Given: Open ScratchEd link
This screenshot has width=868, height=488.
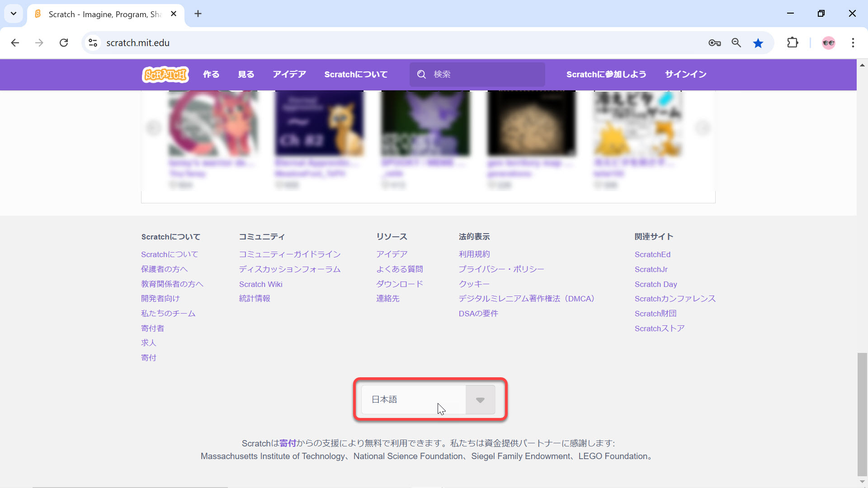Looking at the screenshot, I should 652,254.
